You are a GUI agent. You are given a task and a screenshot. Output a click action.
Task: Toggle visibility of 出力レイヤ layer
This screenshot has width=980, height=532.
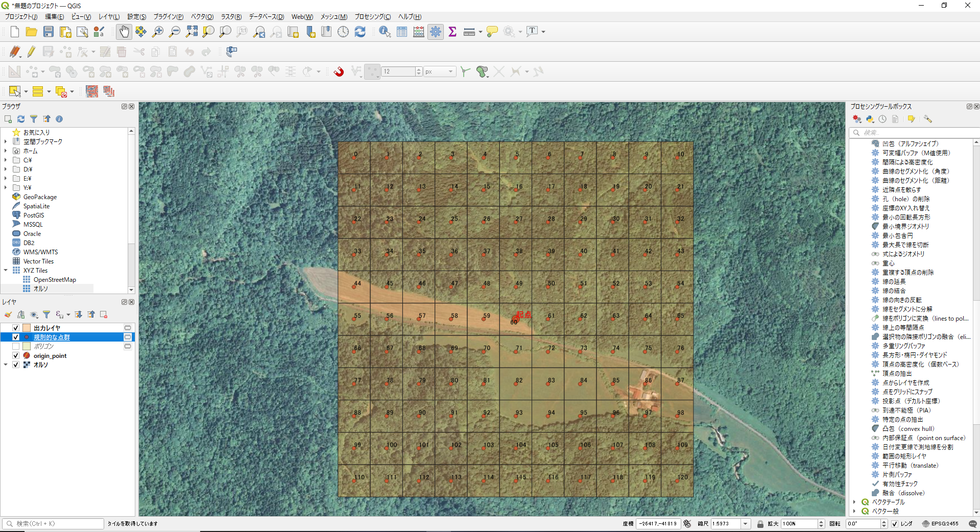[x=16, y=328]
